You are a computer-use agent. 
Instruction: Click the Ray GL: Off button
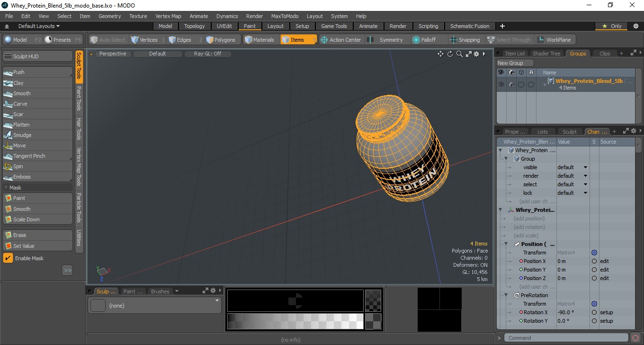point(207,54)
